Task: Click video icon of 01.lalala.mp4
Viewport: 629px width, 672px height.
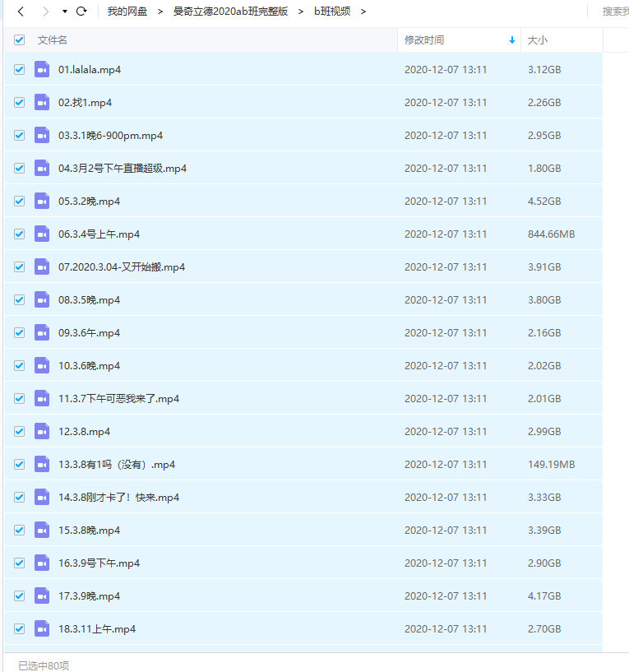Action: tap(42, 69)
